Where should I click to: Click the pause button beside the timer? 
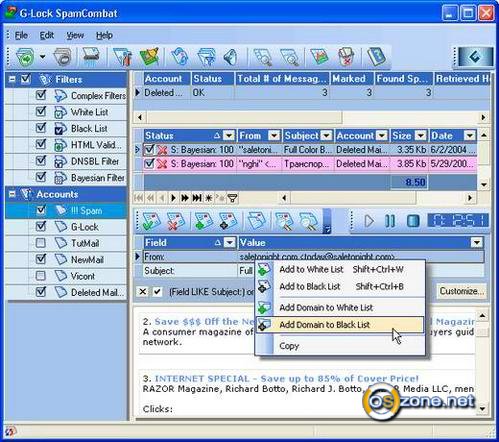click(x=390, y=221)
